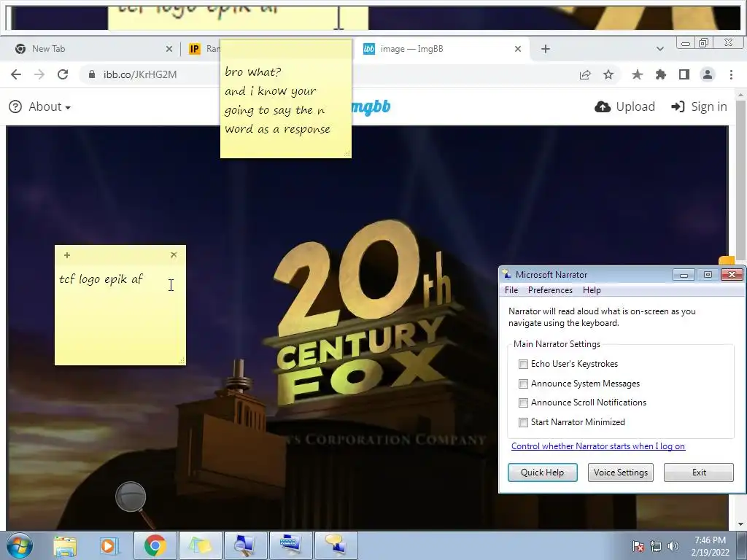Toggle Chrome side panel icon

[684, 74]
